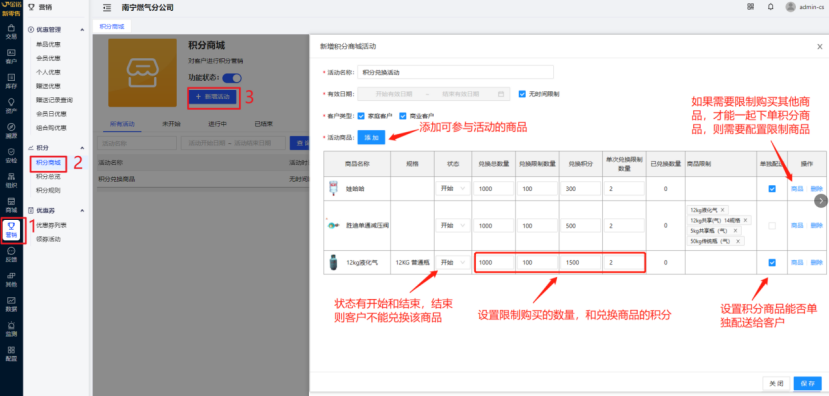Open the 交易 module in left sidebar
Screen dimensions: 829x396
coord(11,31)
